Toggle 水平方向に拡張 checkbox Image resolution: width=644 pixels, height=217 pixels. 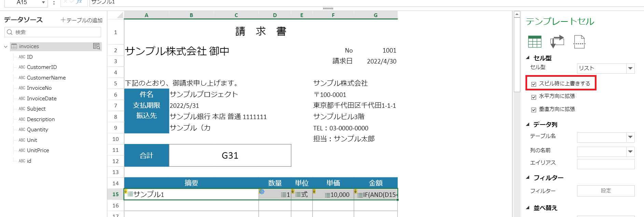pos(534,97)
